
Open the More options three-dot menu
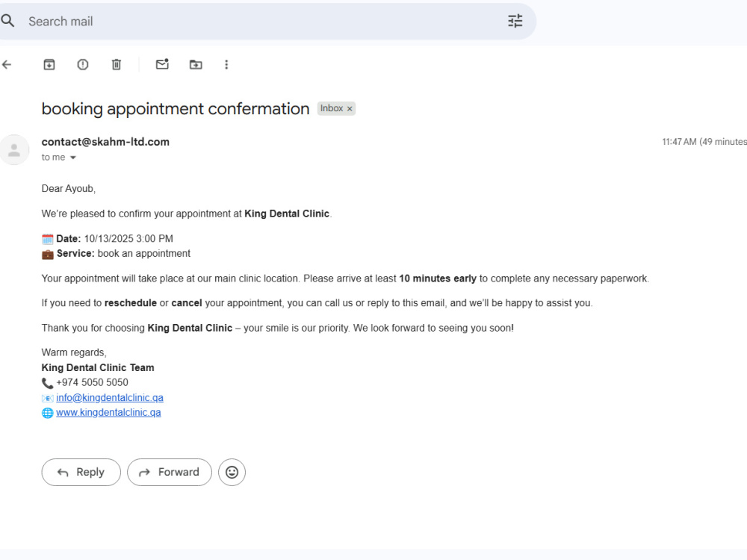226,64
